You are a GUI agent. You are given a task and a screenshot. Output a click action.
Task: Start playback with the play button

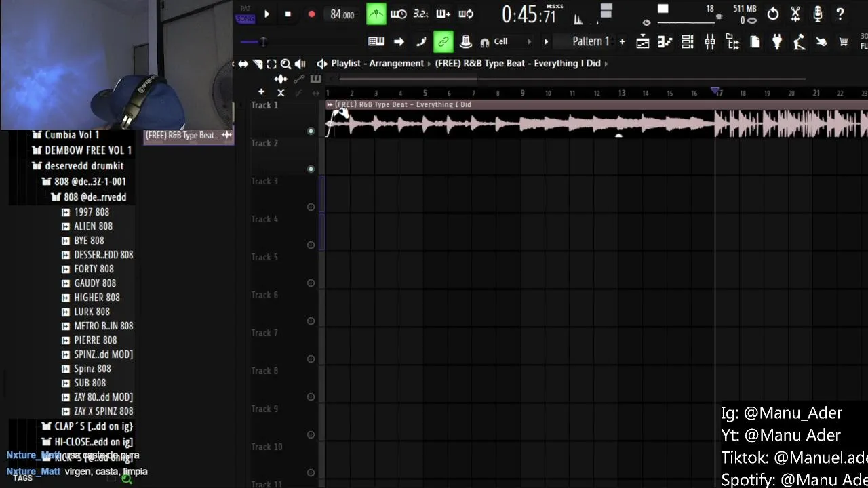(267, 14)
